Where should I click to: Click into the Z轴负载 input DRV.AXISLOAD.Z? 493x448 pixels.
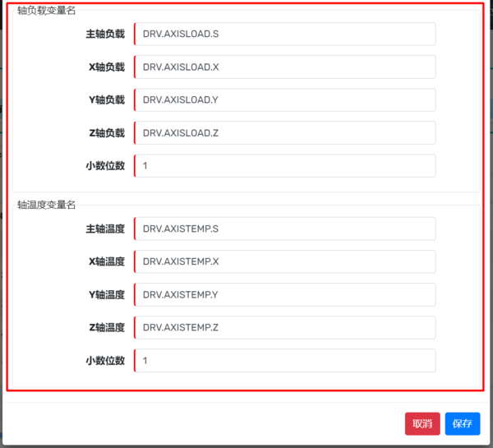(284, 132)
